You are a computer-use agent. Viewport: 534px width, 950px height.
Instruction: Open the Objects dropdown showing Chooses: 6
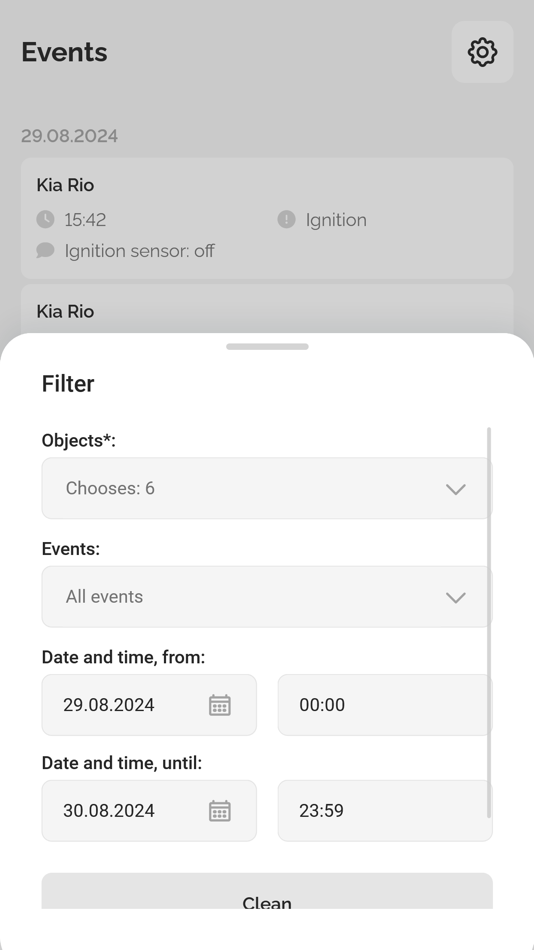(x=267, y=488)
